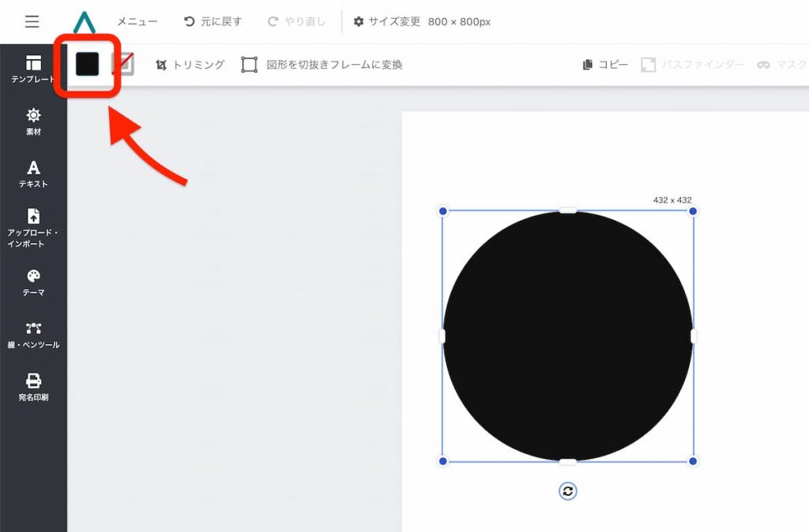Screen dimensions: 809x532
Task: Click the rotate handle below the circle
Action: coord(567,491)
